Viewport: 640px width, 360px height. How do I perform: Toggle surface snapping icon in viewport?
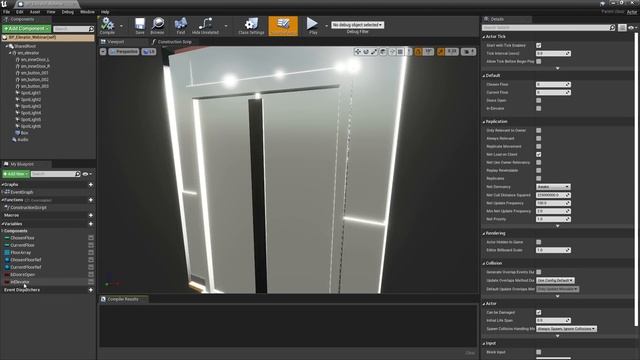392,51
